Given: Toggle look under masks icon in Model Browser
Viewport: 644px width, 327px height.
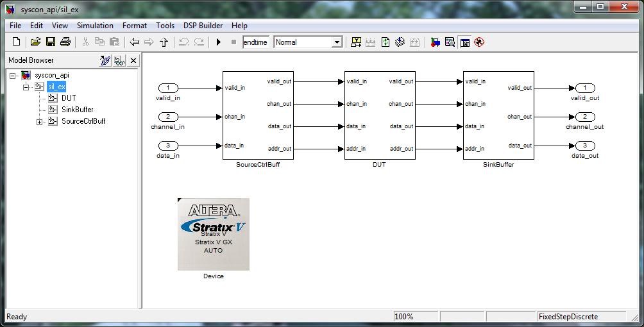Looking at the screenshot, I should click(x=119, y=60).
